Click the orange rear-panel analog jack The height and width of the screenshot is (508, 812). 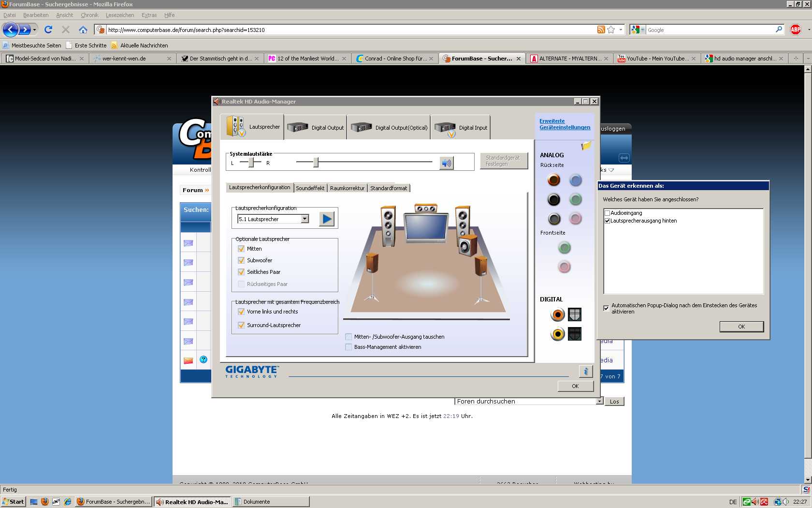(554, 180)
